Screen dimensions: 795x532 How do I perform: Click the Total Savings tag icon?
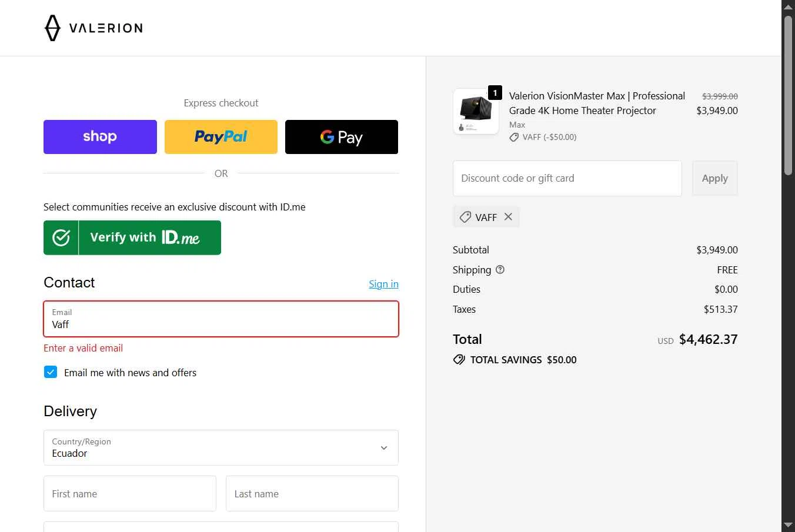pyautogui.click(x=459, y=360)
